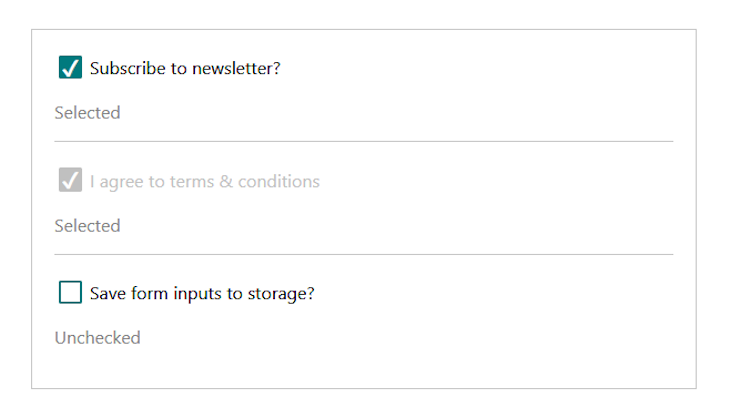The height and width of the screenshot is (418, 730).
Task: Click the white checkmark icon beside Subscribe
Action: (70, 68)
